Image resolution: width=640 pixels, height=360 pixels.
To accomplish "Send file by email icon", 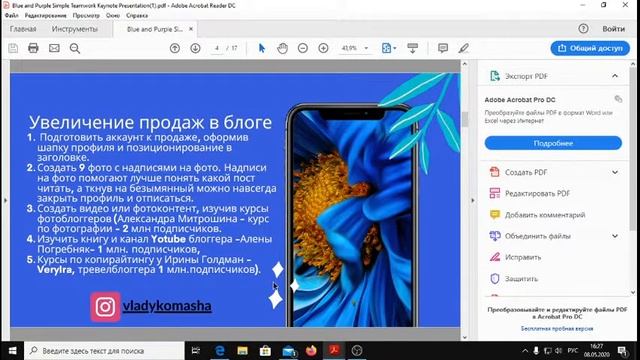I will 54,48.
